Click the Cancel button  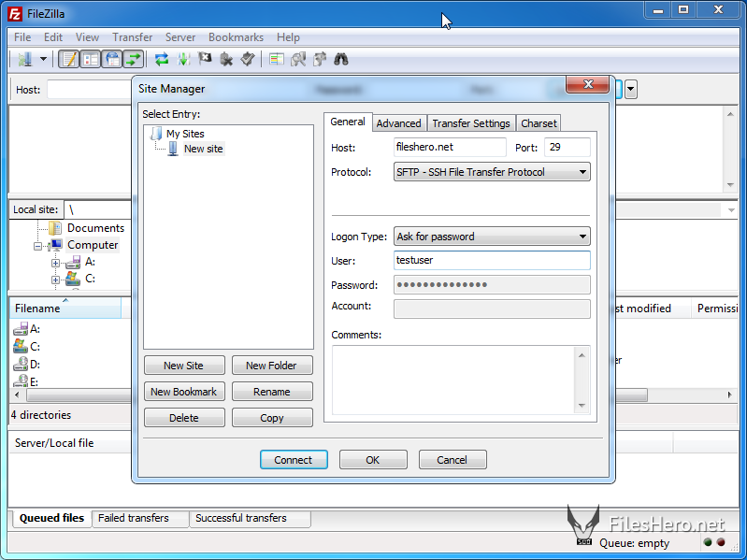(453, 460)
